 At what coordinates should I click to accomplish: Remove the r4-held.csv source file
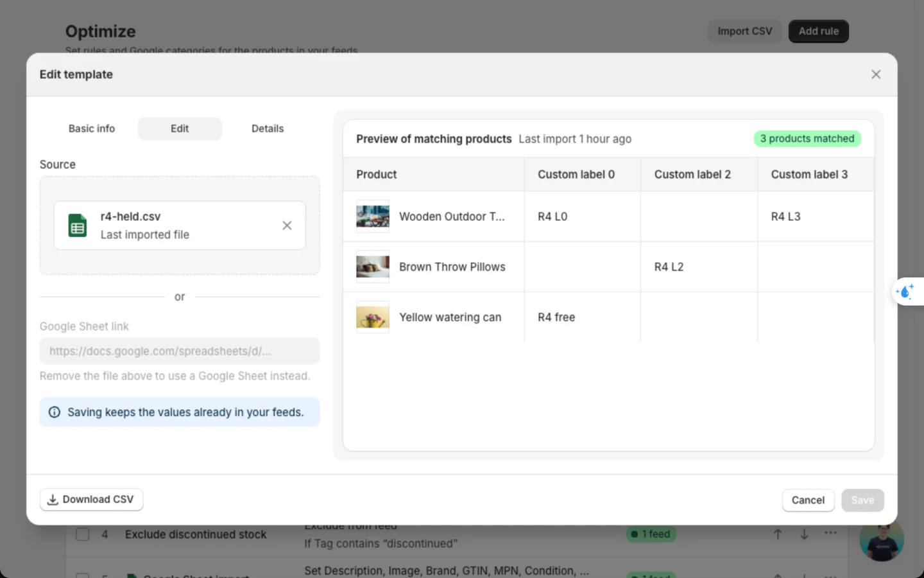(x=287, y=225)
